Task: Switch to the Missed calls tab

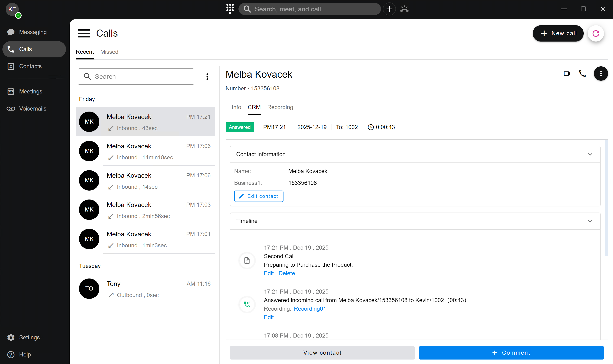Action: coord(109,52)
